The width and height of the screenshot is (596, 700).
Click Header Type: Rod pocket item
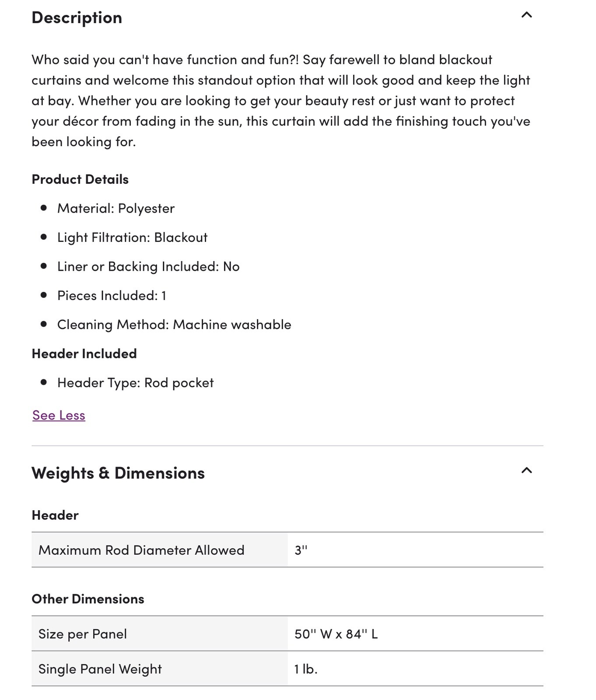click(x=136, y=383)
